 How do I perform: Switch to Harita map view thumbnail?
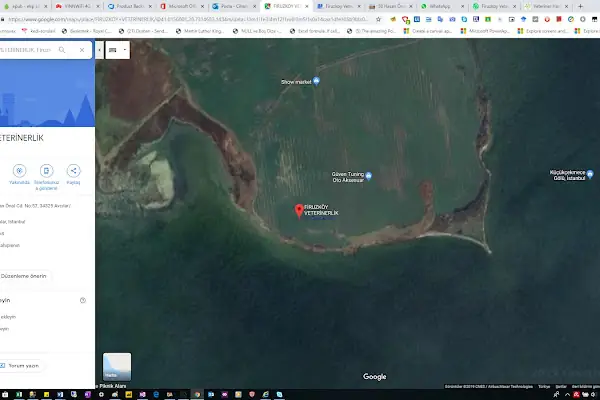coord(117,367)
